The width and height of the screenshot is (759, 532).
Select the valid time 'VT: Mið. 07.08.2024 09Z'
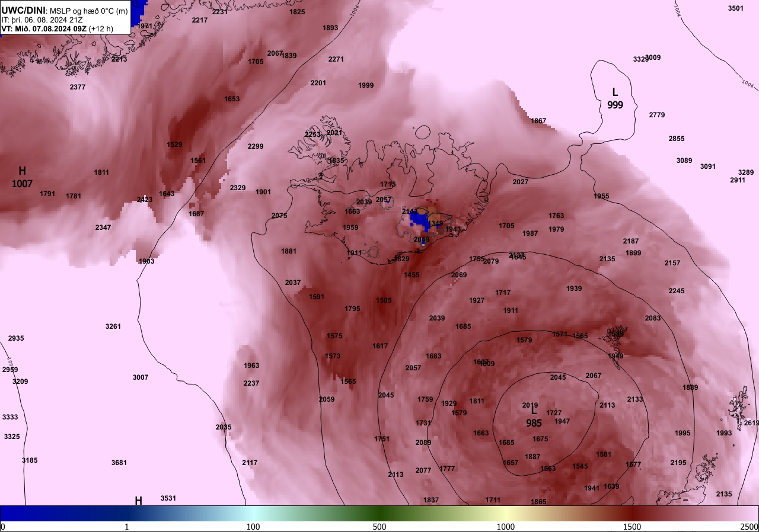coord(44,28)
